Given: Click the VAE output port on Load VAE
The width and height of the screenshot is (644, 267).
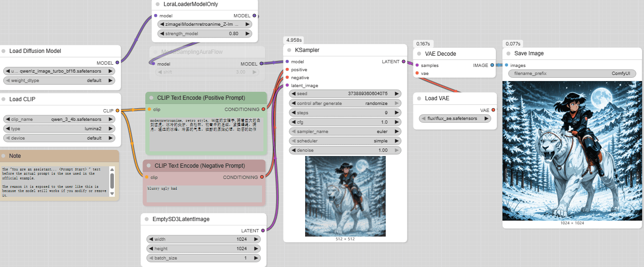Looking at the screenshot, I should point(493,110).
